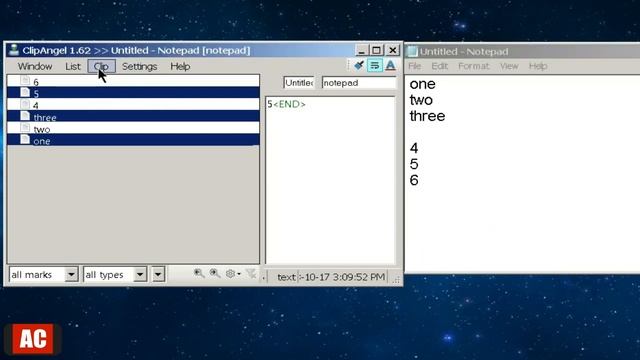Open Notepad's Format menu
Screen dimensions: 640x360
(x=473, y=66)
